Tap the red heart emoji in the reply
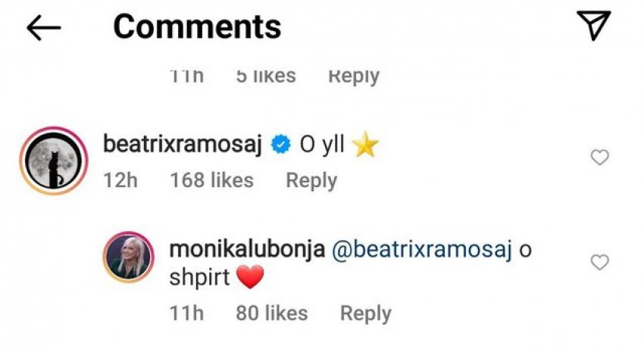Image resolution: width=644 pixels, height=350 pixels. pos(250,278)
